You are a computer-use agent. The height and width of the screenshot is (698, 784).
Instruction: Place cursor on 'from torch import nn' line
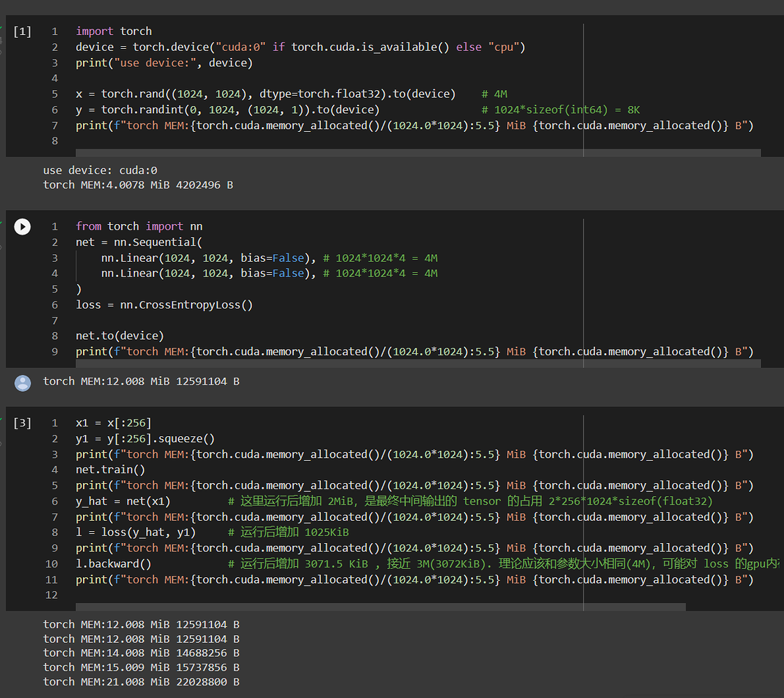129,226
